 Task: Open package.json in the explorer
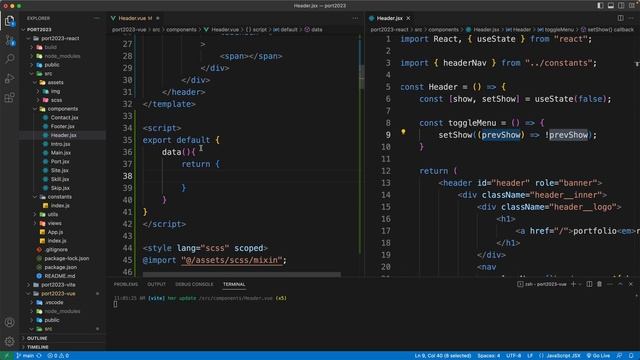point(60,267)
